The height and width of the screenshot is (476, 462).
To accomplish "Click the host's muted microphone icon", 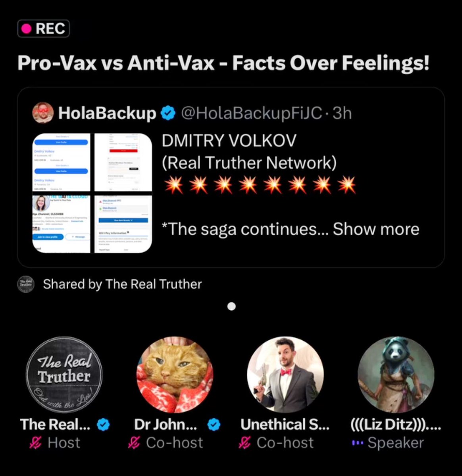I will [x=35, y=443].
